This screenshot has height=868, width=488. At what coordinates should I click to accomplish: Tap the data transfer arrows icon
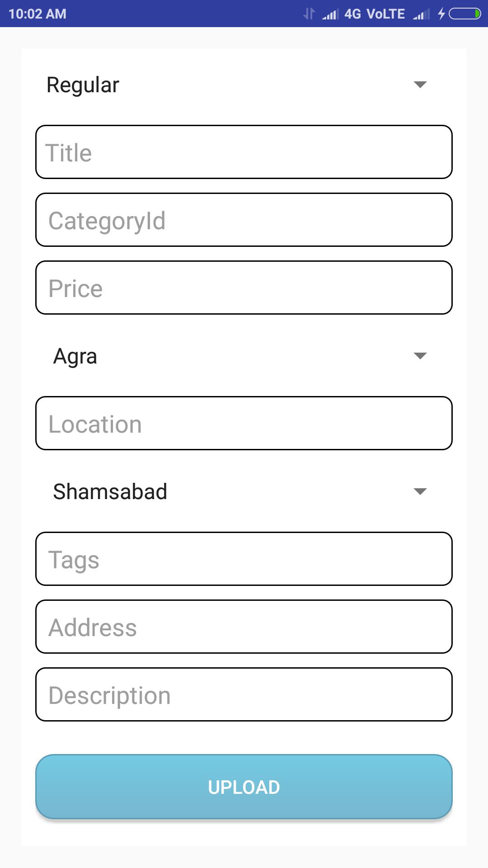(x=309, y=14)
